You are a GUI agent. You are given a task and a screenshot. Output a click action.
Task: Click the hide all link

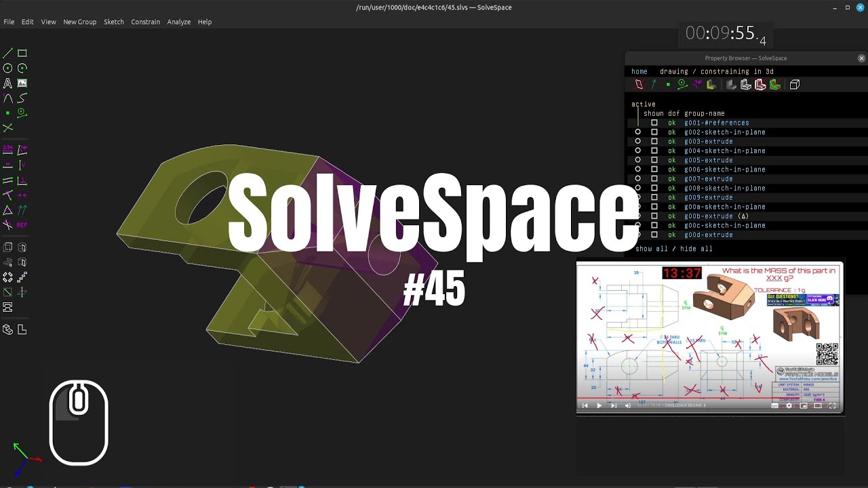click(x=696, y=249)
